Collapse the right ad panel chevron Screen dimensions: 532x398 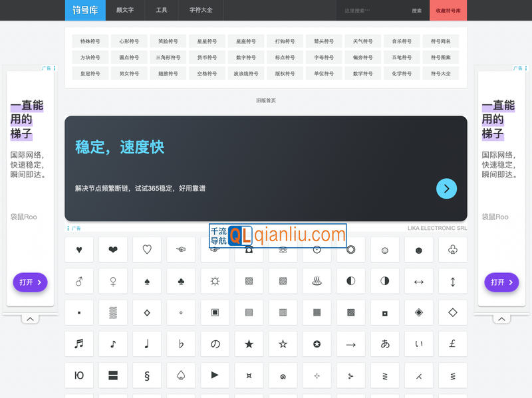(502, 318)
